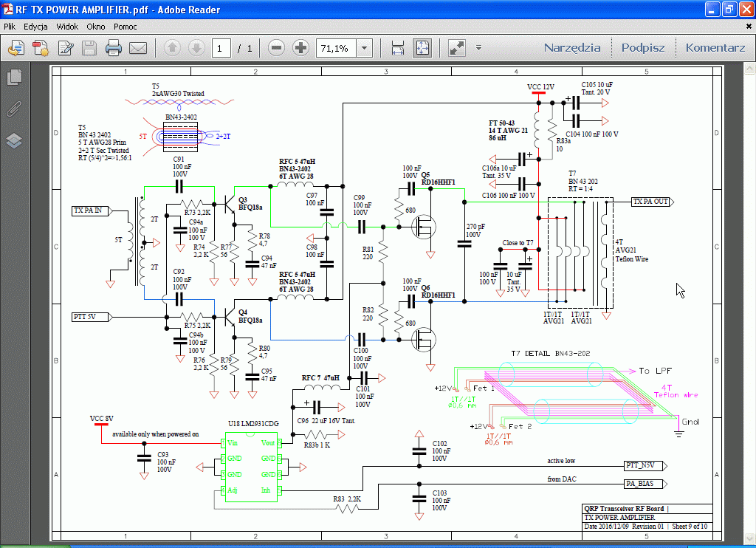Image resolution: width=756 pixels, height=548 pixels.
Task: Open the Komentarz pane
Action: point(715,48)
